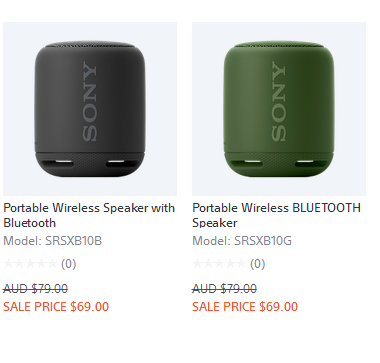Click SALE PRICE $69.00 for green speaker
Viewport: 380px width, 363px height.
245,306
